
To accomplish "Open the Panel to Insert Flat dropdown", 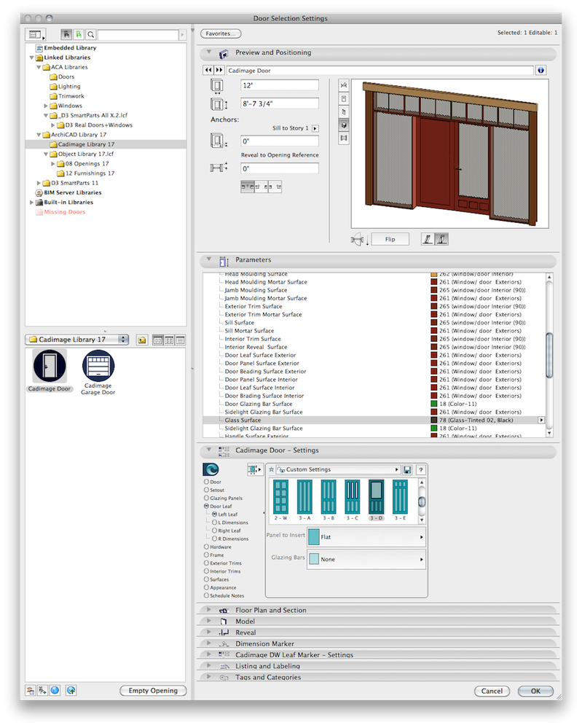I will (x=366, y=537).
